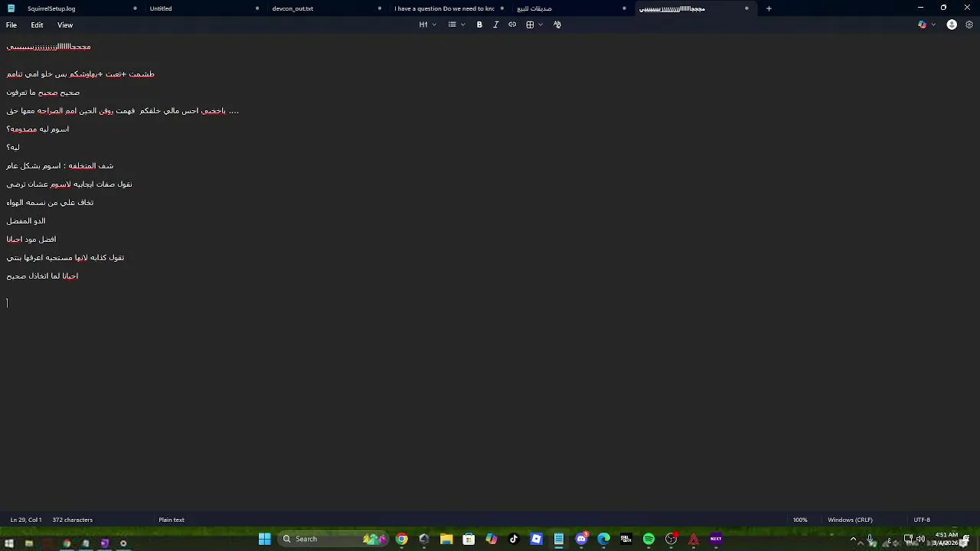Open the NEXT app from the taskbar

[x=716, y=539]
